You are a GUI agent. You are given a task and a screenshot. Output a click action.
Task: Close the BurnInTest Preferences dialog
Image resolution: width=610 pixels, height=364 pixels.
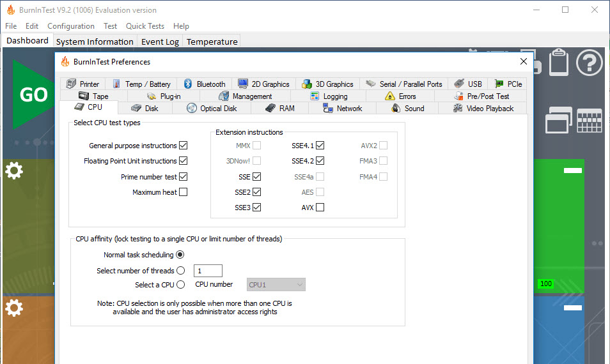point(524,61)
